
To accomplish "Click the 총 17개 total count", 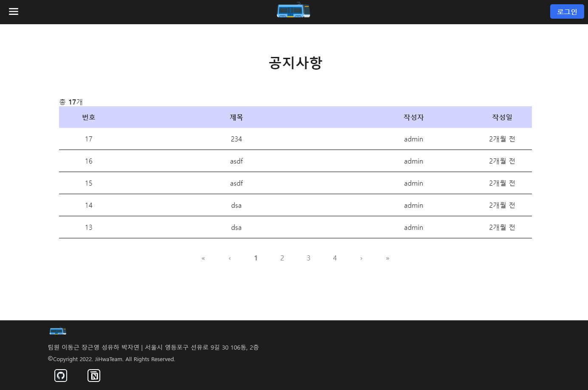I will pyautogui.click(x=71, y=102).
